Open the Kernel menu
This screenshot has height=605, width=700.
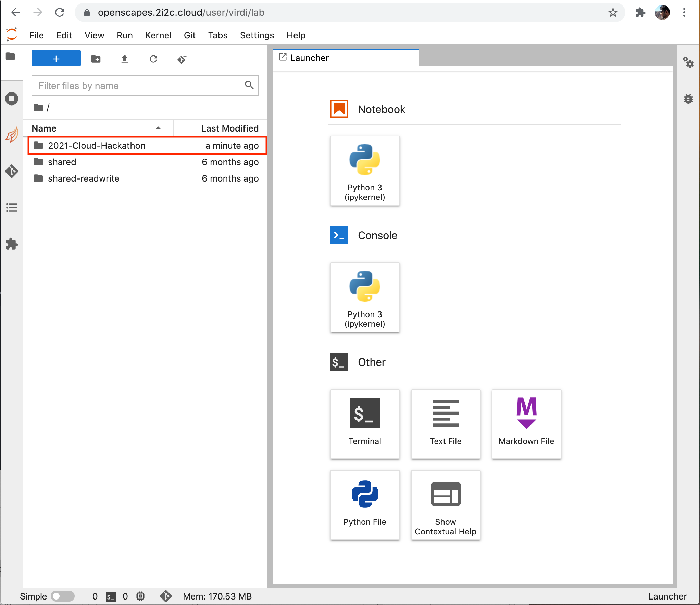tap(158, 35)
